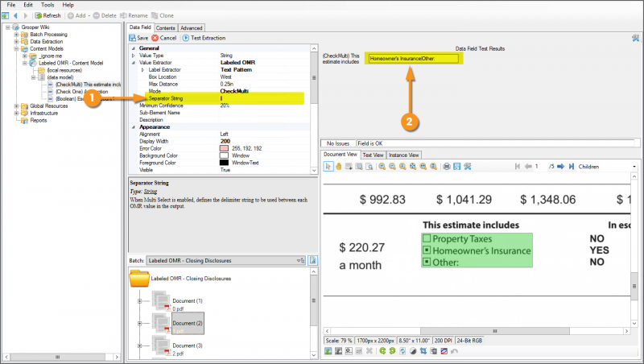Click the Save button
This screenshot has height=364, width=644.
[x=138, y=38]
